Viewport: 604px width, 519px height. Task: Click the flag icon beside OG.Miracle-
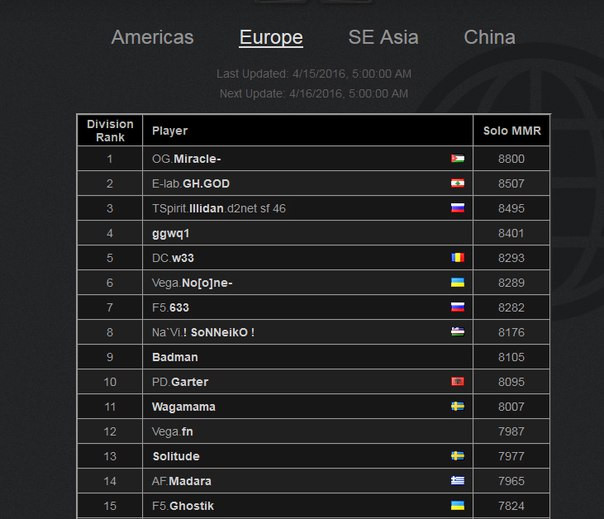click(x=457, y=159)
